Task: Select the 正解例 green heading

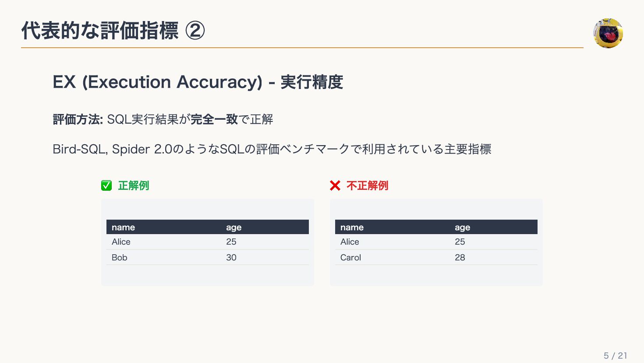Action: click(134, 186)
